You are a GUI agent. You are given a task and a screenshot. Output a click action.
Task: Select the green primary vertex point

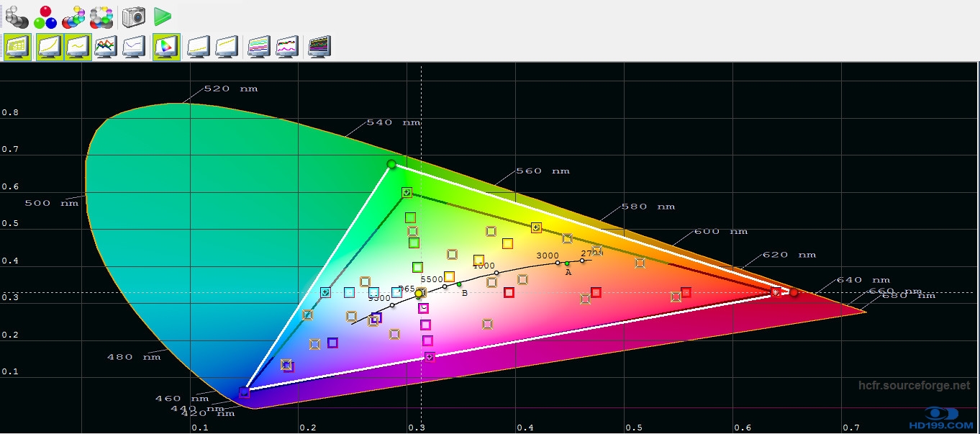click(391, 164)
